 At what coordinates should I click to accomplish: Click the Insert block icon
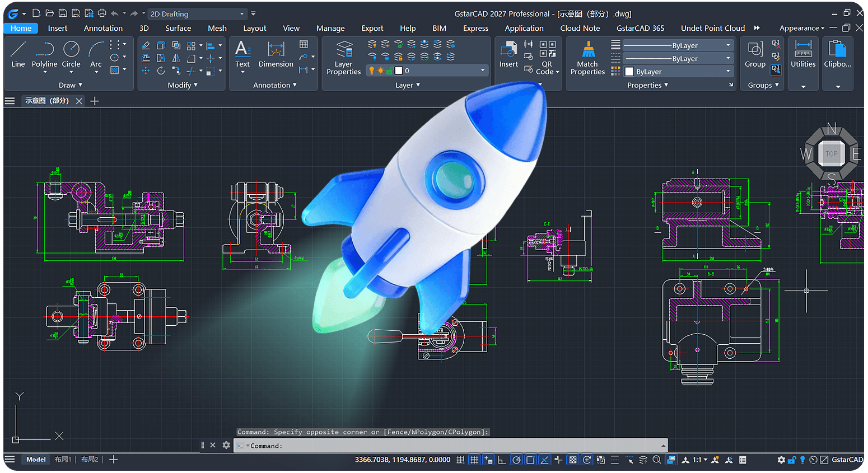[x=508, y=54]
